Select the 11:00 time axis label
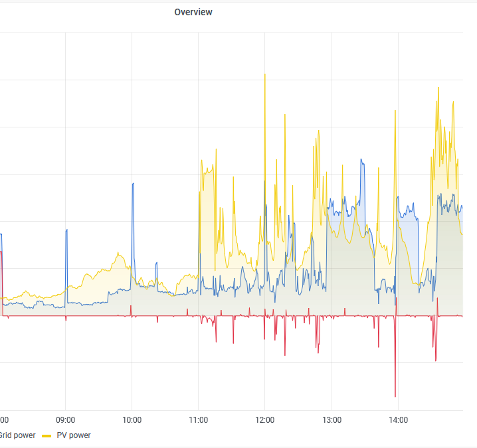Screen dimensions: 477x448 pos(199,419)
